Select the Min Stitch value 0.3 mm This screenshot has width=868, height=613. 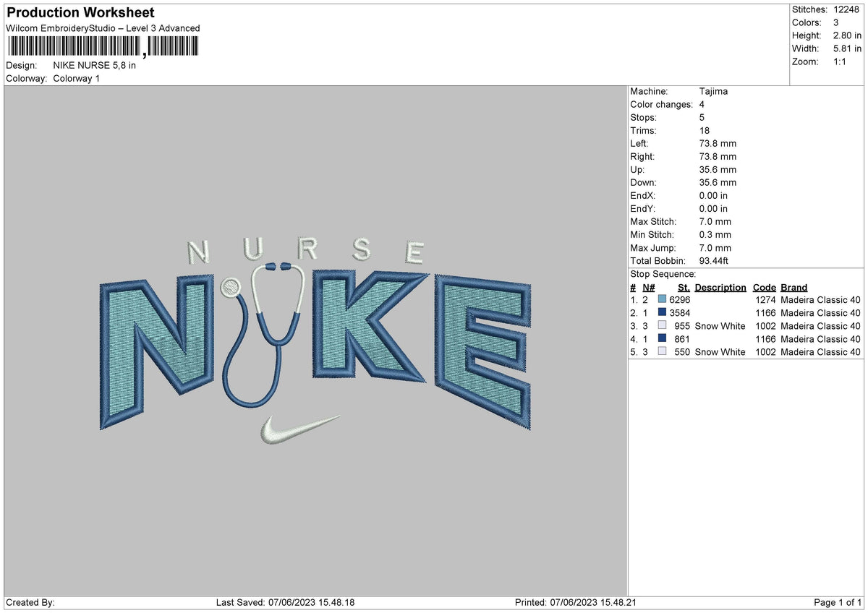[715, 234]
